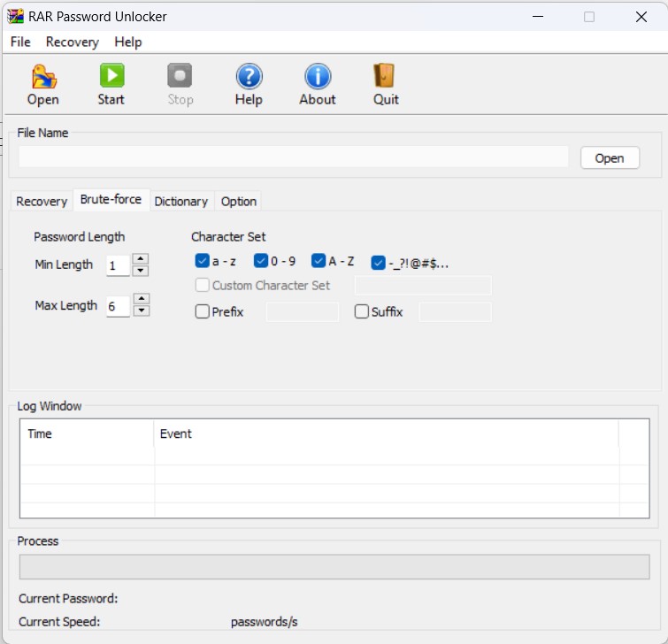Click the passwords/s text
This screenshot has width=668, height=644.
coord(265,622)
